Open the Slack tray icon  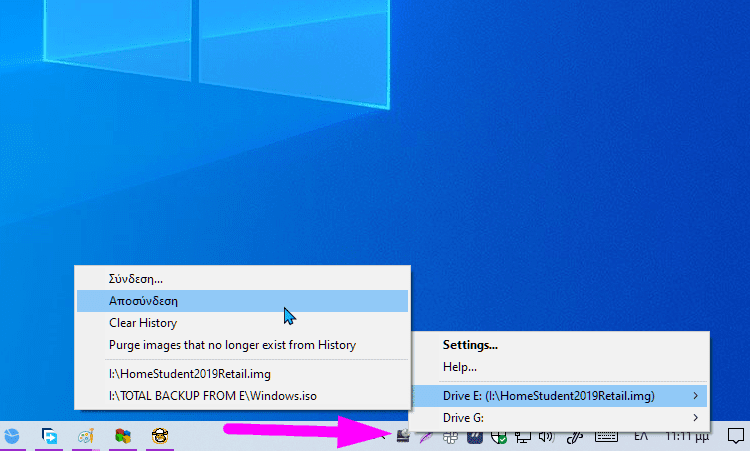(450, 436)
